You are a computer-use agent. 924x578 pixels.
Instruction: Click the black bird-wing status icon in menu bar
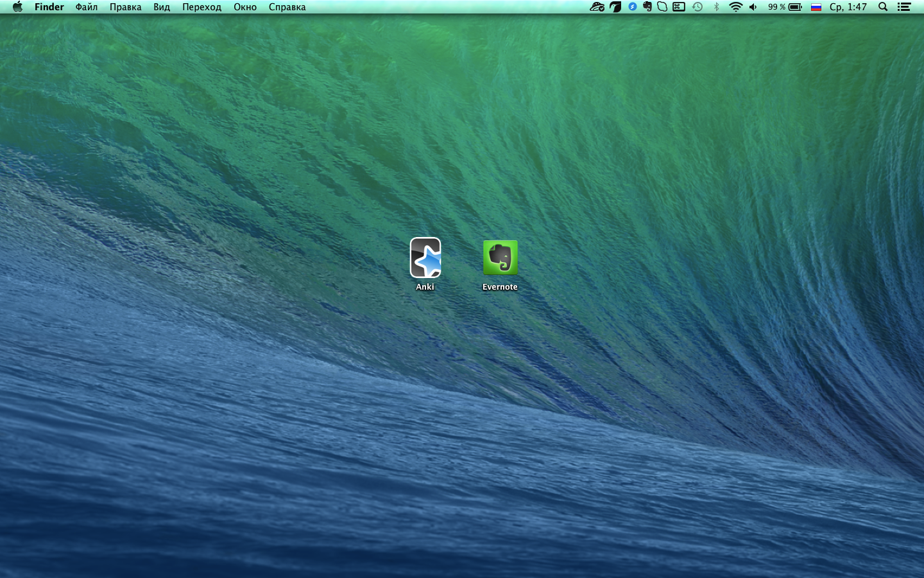615,7
